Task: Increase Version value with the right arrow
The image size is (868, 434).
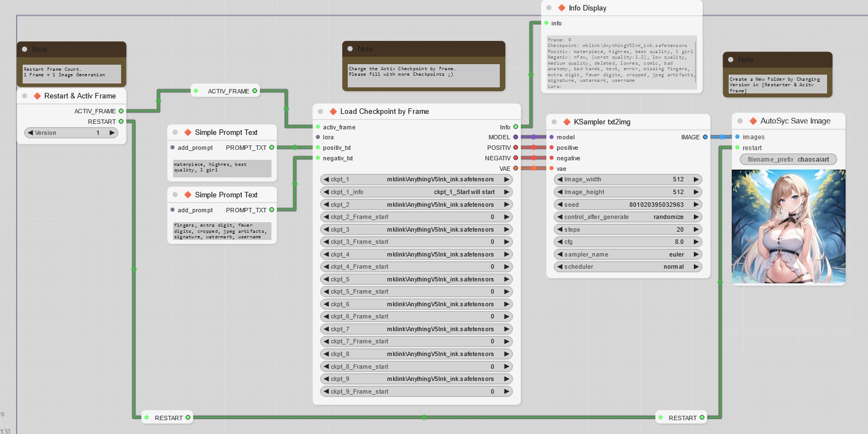Action: click(112, 133)
